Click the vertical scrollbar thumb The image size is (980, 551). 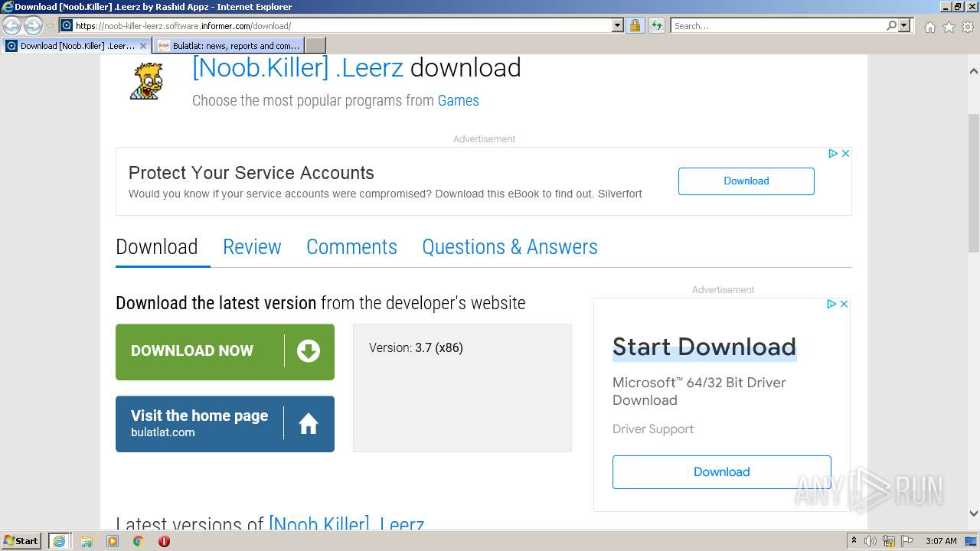974,182
